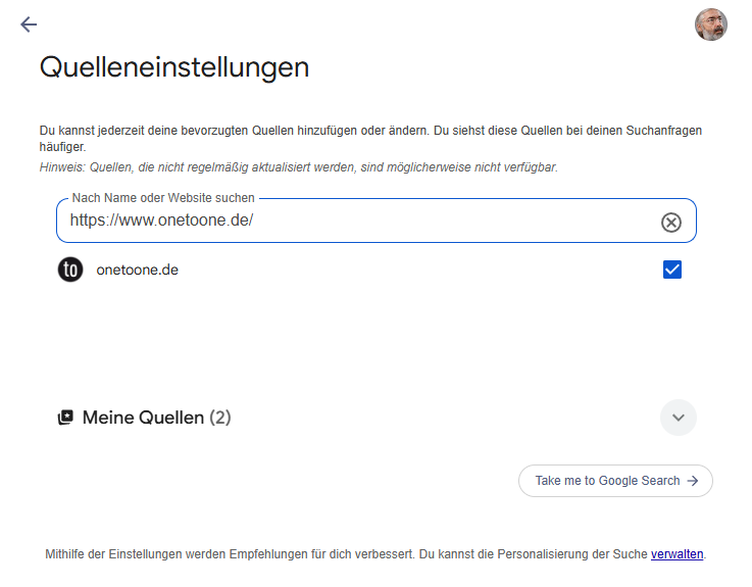Click the Hinweis note about unavailable sources
752x587 pixels.
pos(298,167)
